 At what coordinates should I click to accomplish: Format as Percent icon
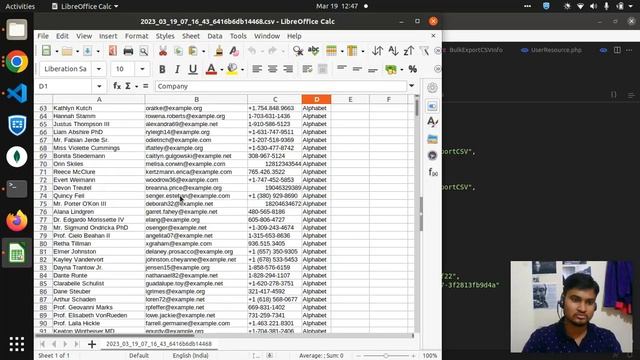point(413,69)
